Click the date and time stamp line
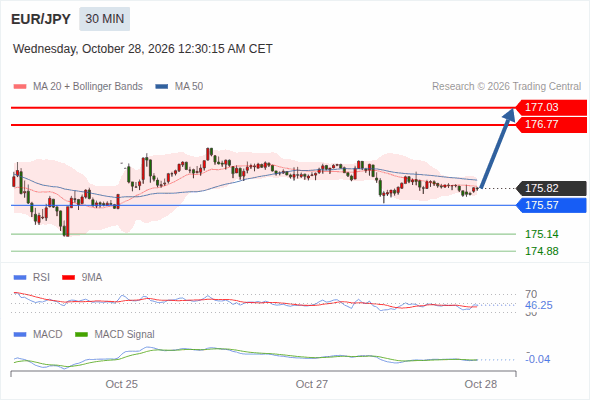This screenshot has width=590, height=400. [143, 49]
